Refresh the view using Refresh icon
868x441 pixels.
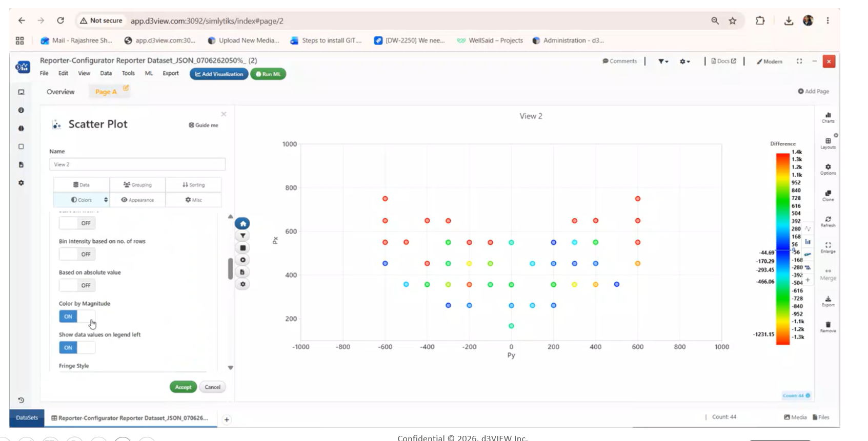click(x=828, y=221)
